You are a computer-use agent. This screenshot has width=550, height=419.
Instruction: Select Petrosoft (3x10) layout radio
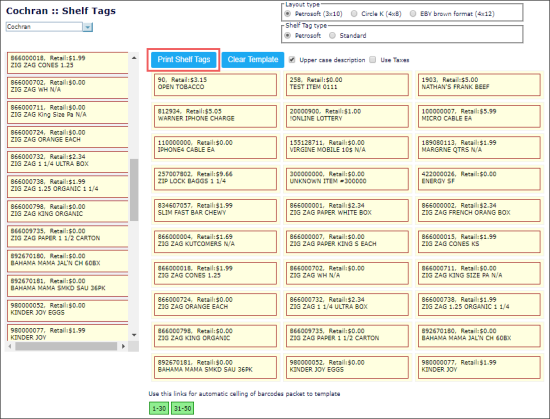[288, 14]
